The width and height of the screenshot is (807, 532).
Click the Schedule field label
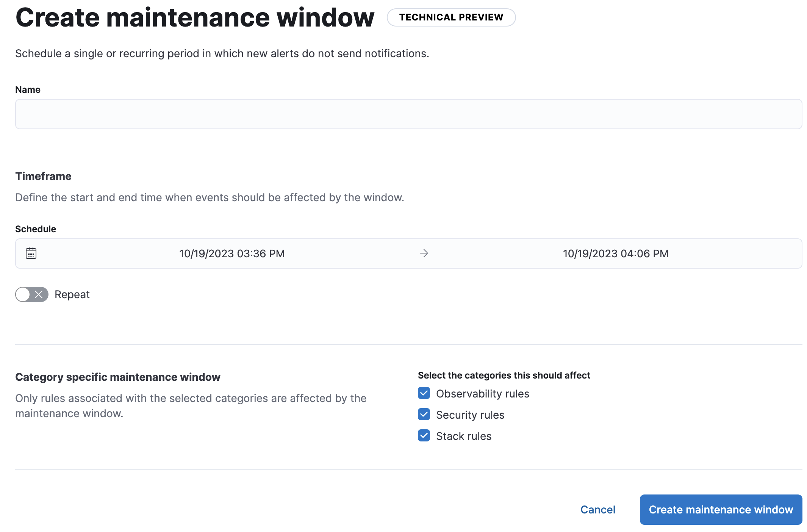pos(36,229)
